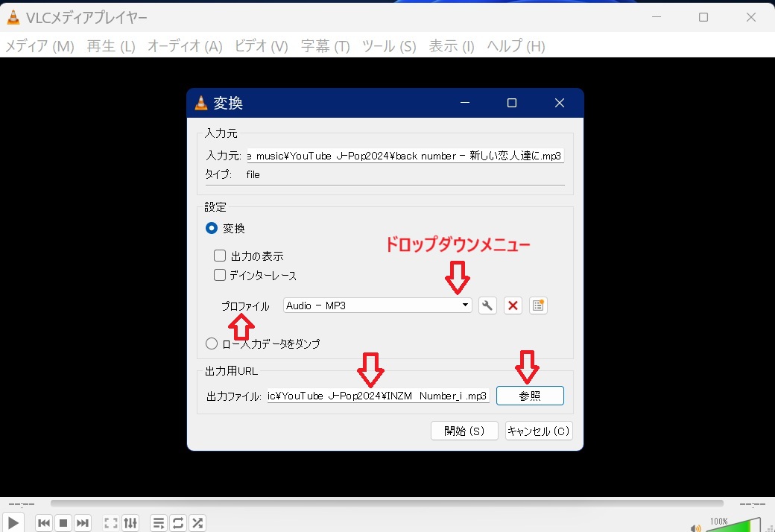Open ヘルプ (H) menu
The width and height of the screenshot is (775, 532).
(x=516, y=46)
